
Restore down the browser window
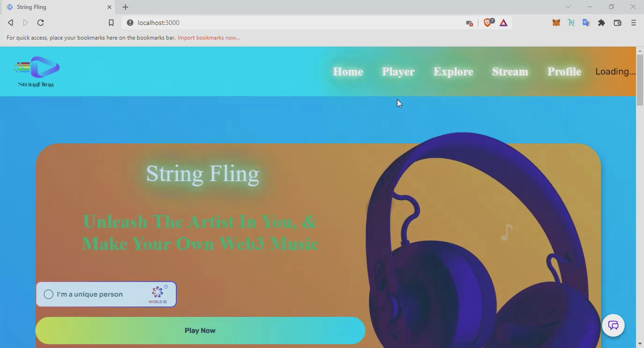pyautogui.click(x=611, y=7)
